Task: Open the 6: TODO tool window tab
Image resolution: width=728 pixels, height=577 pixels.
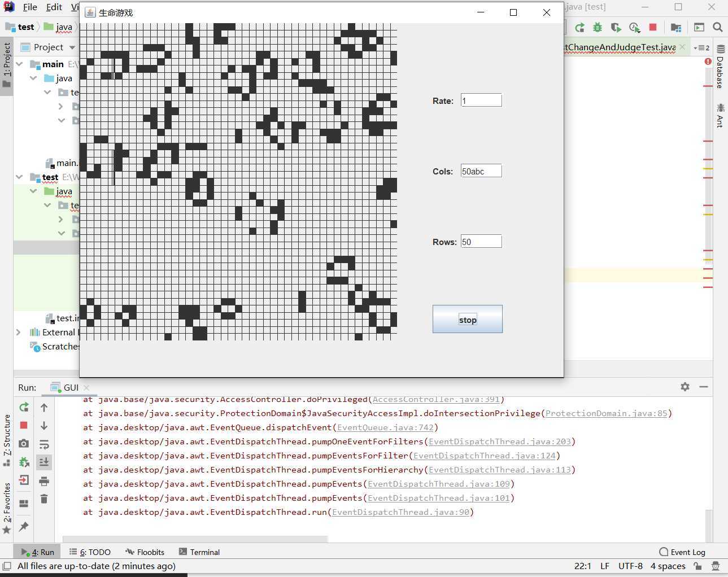Action: (x=90, y=552)
